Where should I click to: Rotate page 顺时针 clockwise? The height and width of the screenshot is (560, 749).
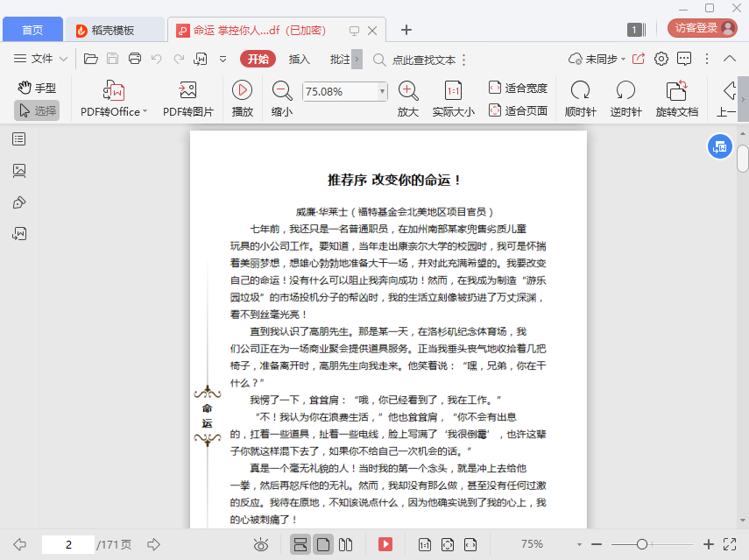point(581,99)
